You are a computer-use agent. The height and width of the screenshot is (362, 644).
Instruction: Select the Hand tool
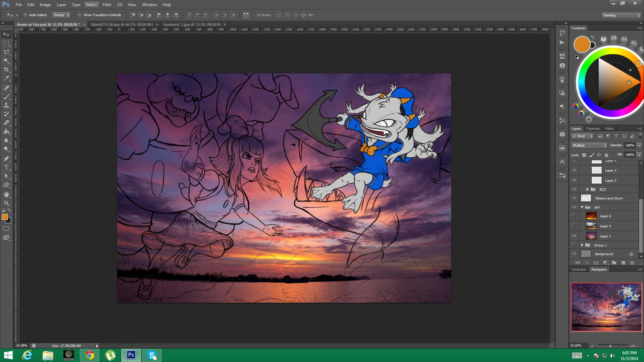6,194
